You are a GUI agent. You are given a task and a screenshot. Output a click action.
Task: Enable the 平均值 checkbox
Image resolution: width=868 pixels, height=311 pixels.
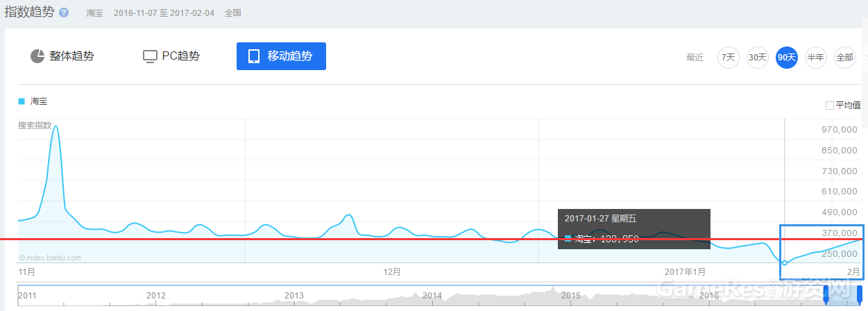coord(830,106)
